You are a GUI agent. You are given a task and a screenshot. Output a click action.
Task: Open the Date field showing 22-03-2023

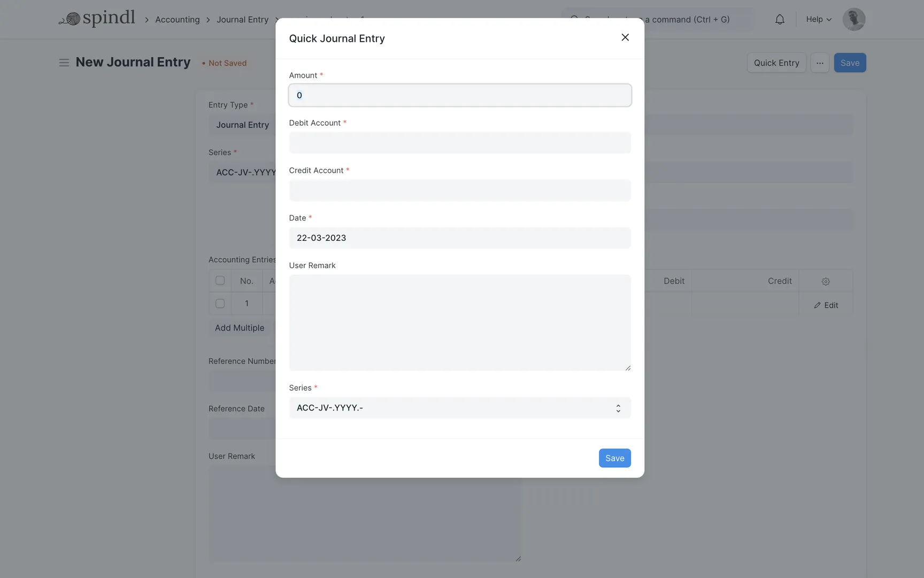460,238
